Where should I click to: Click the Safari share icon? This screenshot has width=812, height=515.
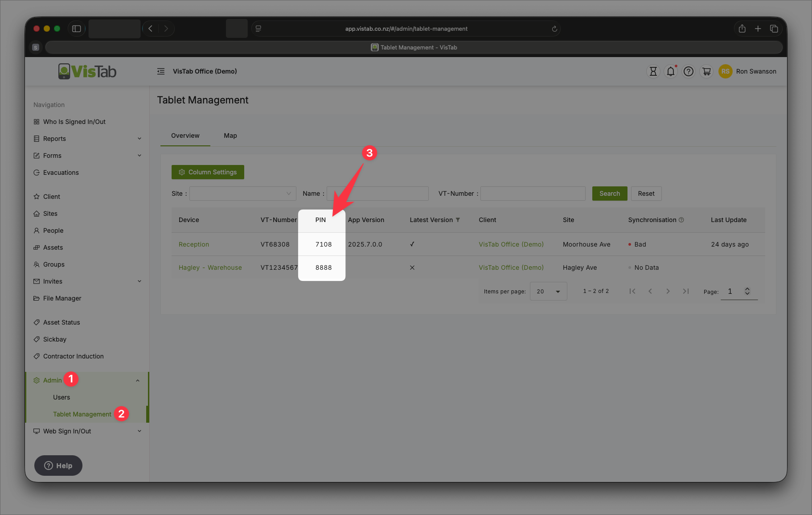[x=742, y=29]
